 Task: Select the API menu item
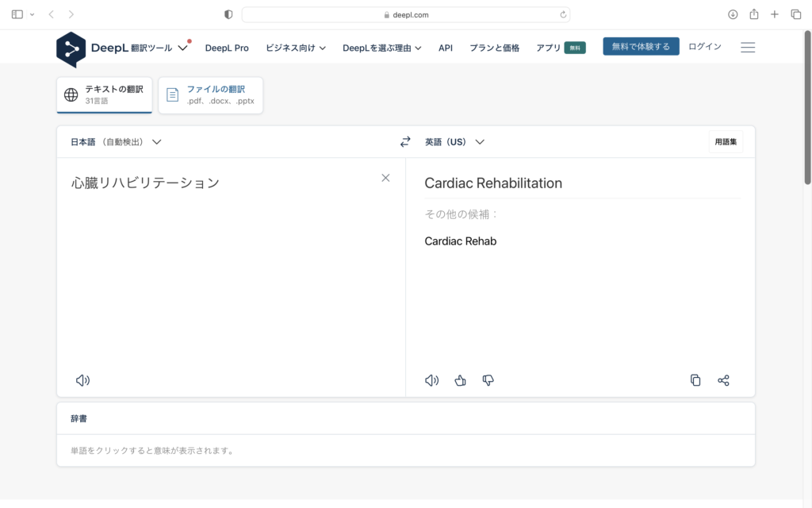pyautogui.click(x=445, y=48)
